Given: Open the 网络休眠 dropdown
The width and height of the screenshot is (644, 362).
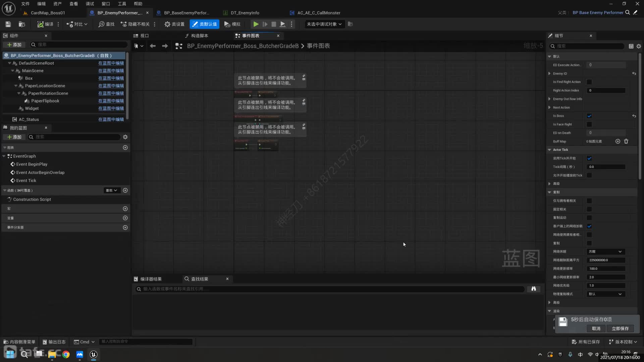Looking at the screenshot, I should click(605, 252).
